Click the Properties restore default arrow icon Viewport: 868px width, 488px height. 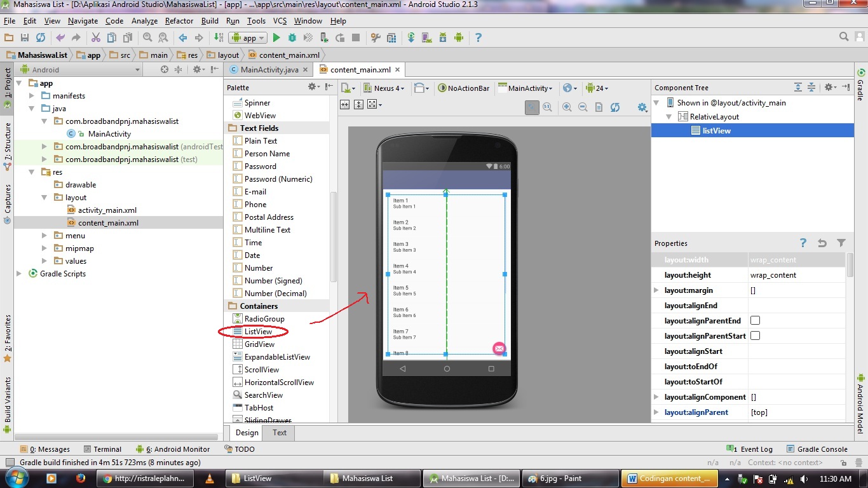(x=822, y=243)
